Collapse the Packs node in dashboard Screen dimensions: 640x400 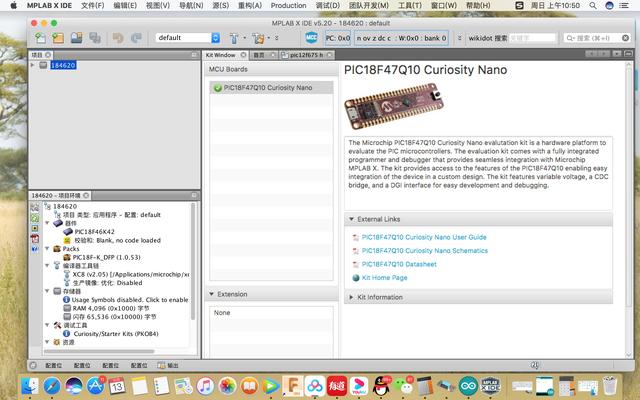[x=47, y=249]
